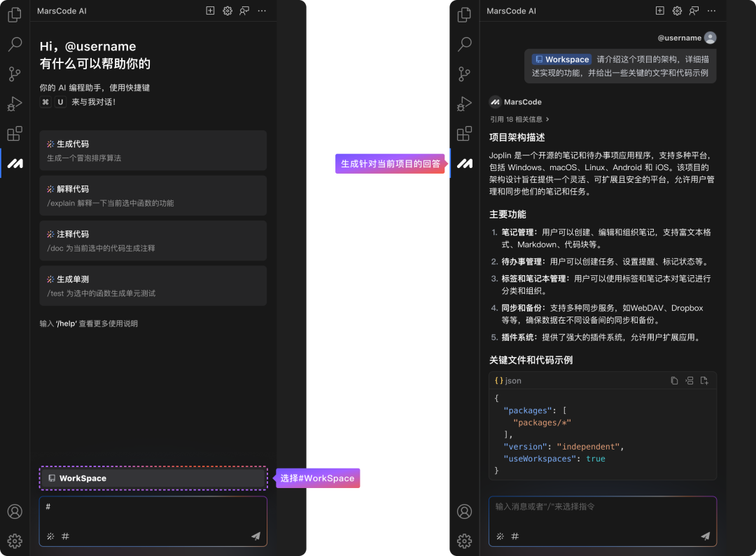Select MarsCode icon in left window sidebar
Image resolution: width=756 pixels, height=556 pixels.
click(x=15, y=163)
